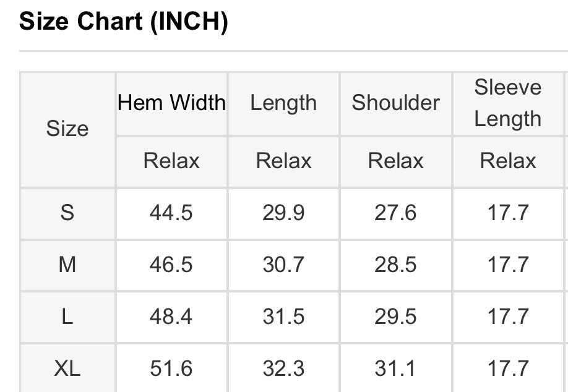The width and height of the screenshot is (568, 392).
Task: Select the 31.1 shoulder cell
Action: [x=395, y=369]
